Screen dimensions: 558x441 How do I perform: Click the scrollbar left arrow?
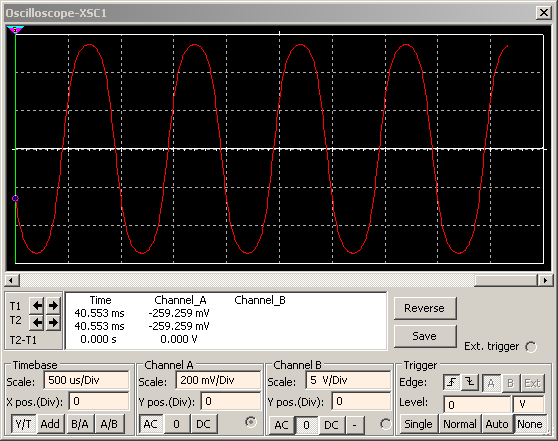point(11,280)
